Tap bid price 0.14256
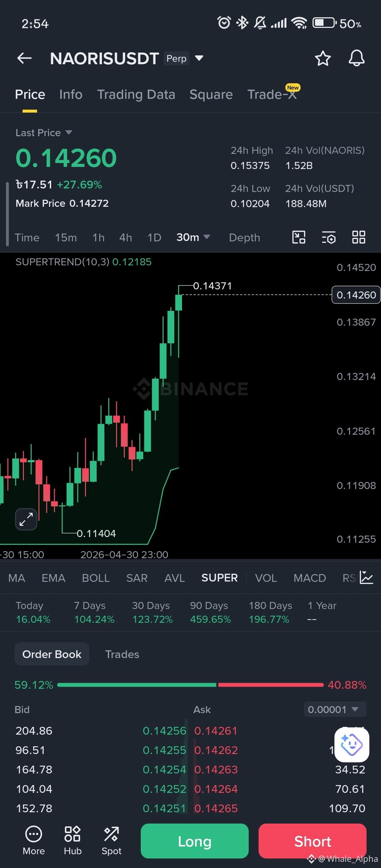 point(164,731)
